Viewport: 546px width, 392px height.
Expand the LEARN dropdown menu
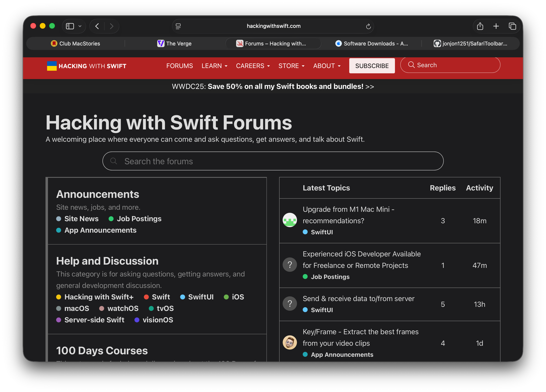pos(214,66)
